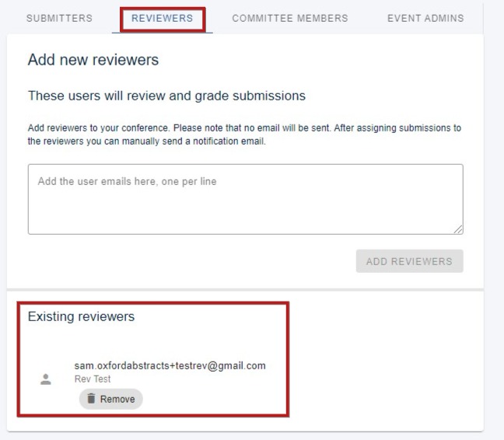Click the 'Add new reviewers' heading

pos(93,60)
